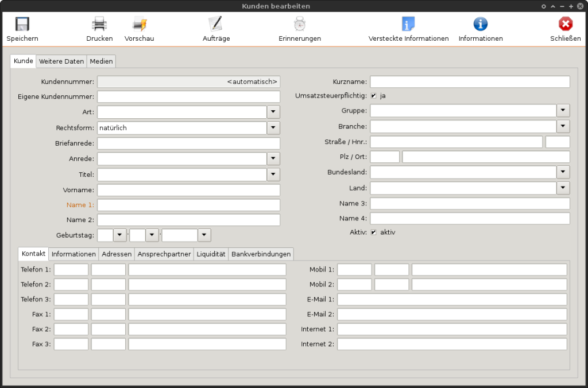588x388 pixels.
Task: Show Versteckte Informationen
Action: pyautogui.click(x=408, y=24)
